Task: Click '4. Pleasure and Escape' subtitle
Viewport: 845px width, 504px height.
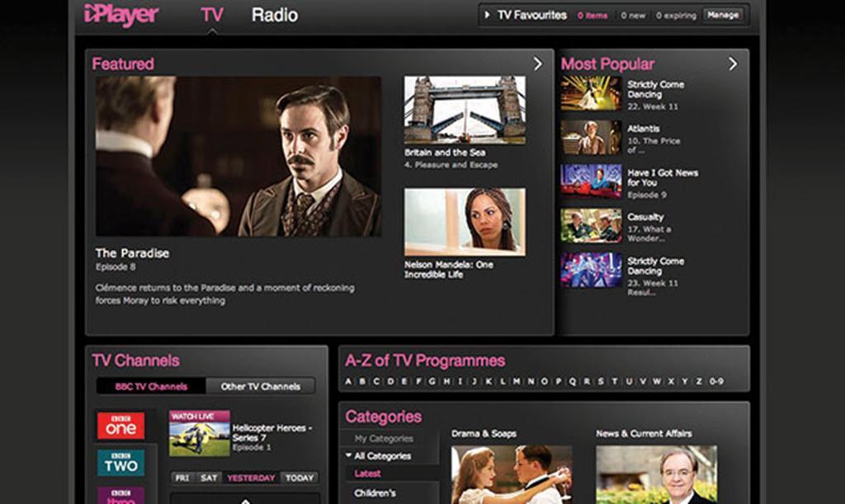Action: [451, 165]
